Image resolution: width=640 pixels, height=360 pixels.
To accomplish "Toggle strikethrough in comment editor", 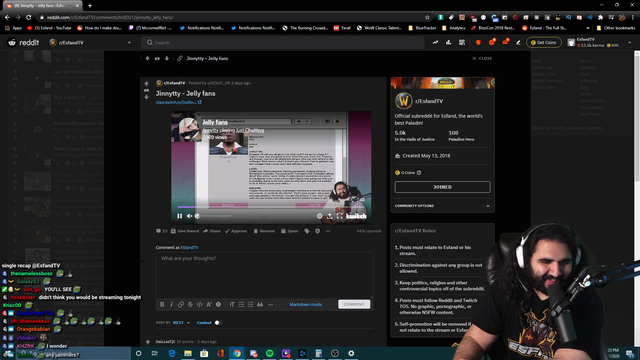I will click(190, 304).
